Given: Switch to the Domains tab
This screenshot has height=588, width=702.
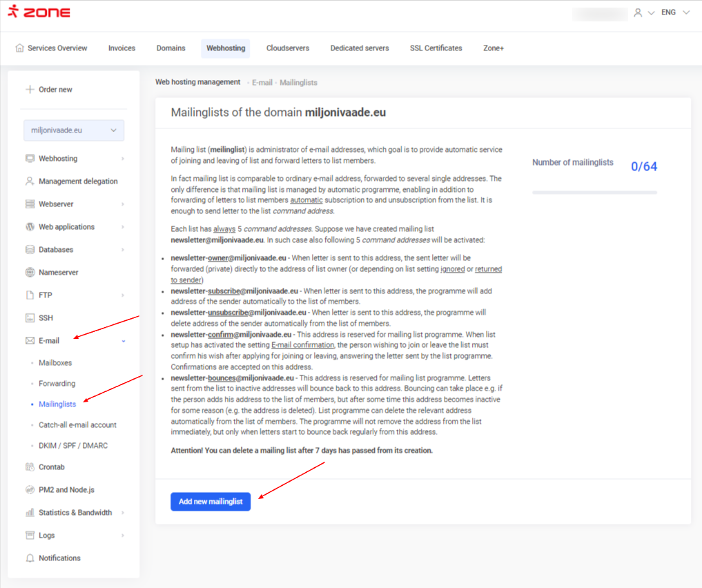Looking at the screenshot, I should click(x=170, y=48).
